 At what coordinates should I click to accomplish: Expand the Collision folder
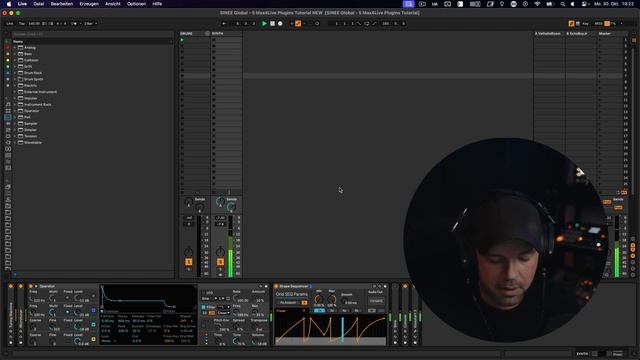(x=15, y=60)
